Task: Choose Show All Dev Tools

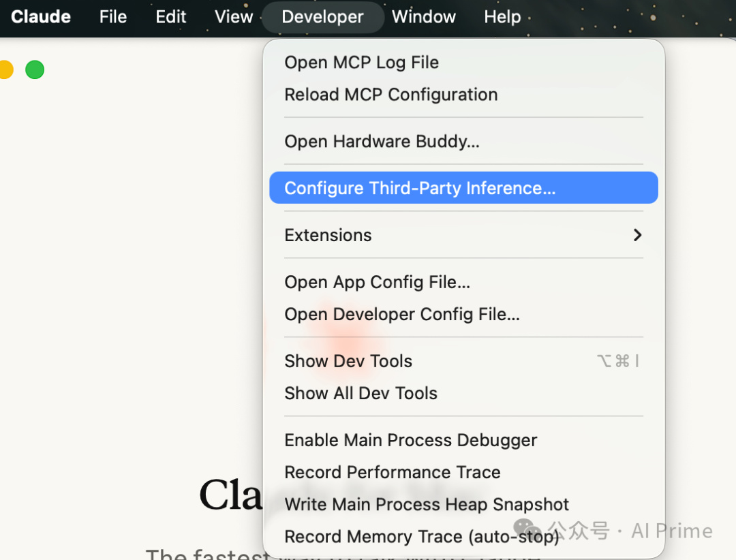Action: [x=361, y=393]
